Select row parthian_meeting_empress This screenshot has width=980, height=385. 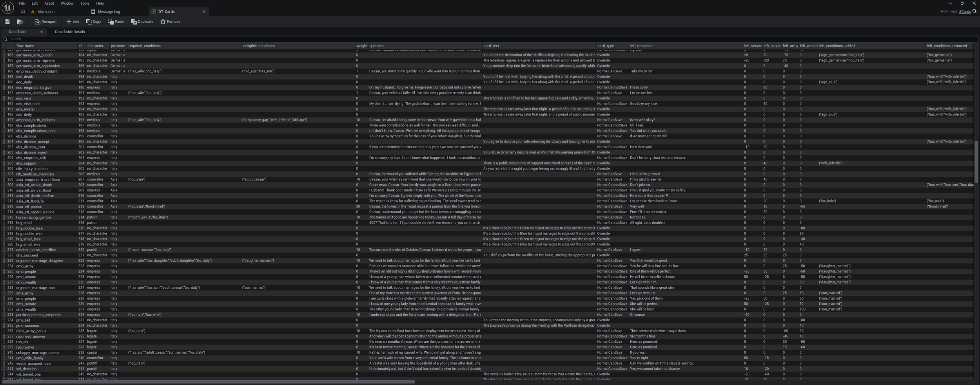tap(488, 315)
